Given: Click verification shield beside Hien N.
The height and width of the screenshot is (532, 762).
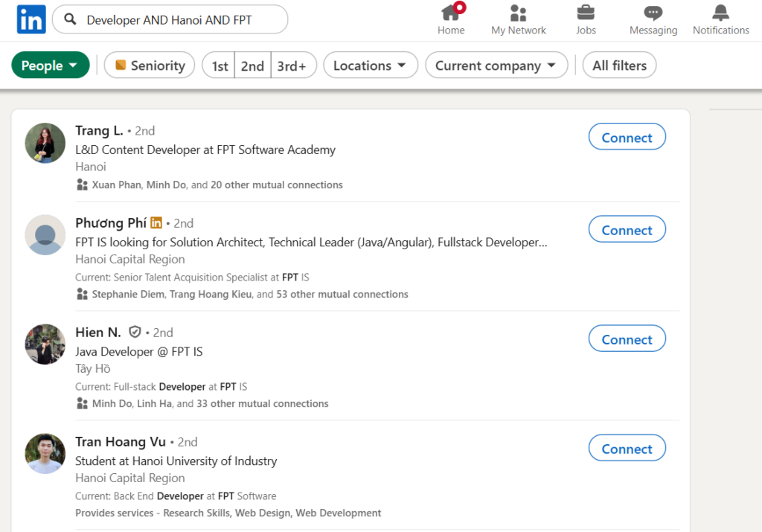Looking at the screenshot, I should tap(135, 332).
